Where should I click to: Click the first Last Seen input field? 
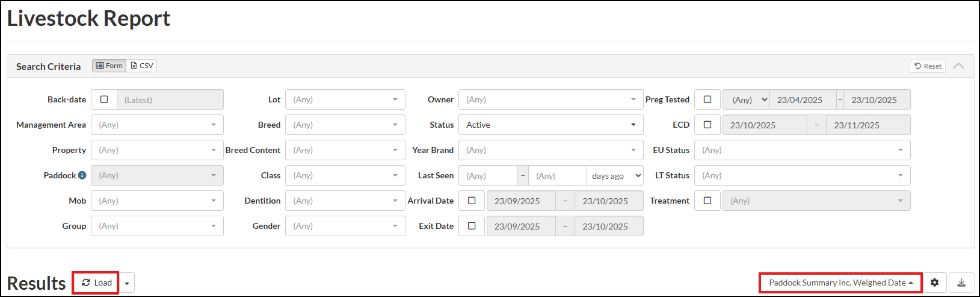coord(487,176)
